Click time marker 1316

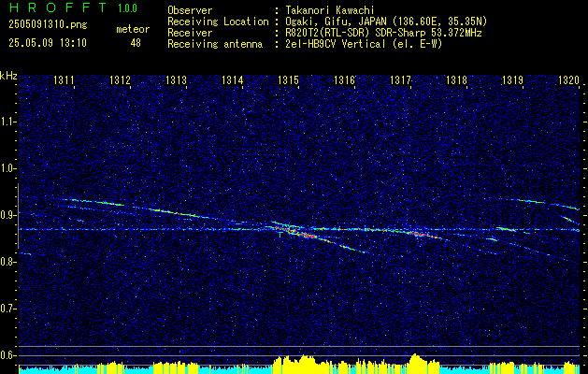(344, 80)
